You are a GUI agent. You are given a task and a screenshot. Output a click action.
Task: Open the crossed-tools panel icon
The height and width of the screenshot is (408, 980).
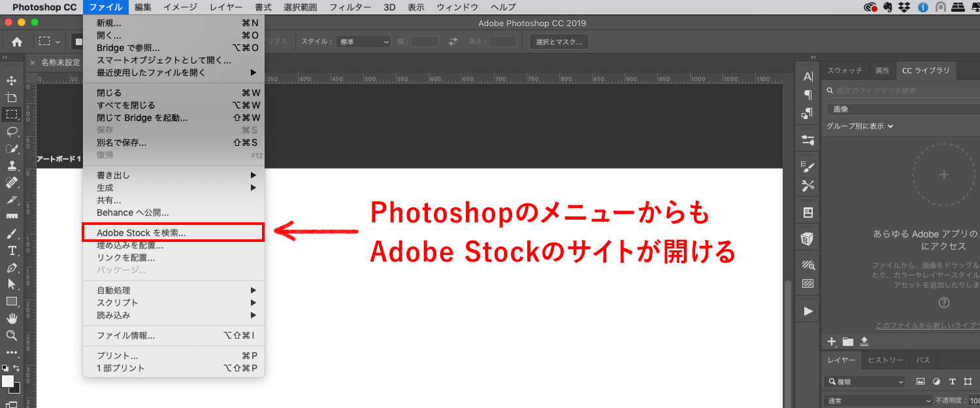coord(808,186)
